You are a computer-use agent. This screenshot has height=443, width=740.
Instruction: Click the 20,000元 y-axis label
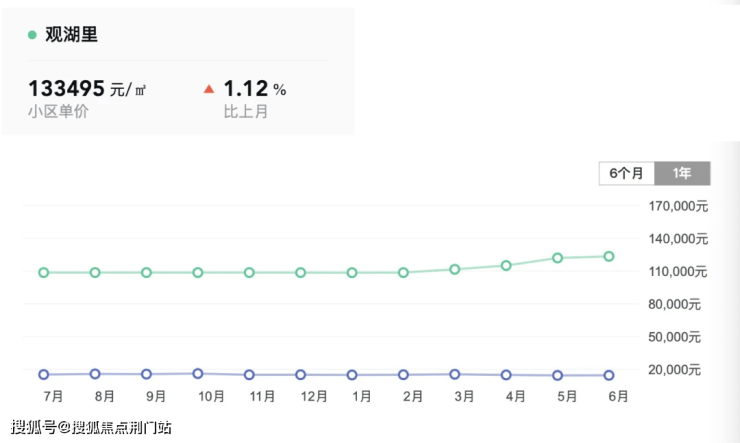(676, 370)
